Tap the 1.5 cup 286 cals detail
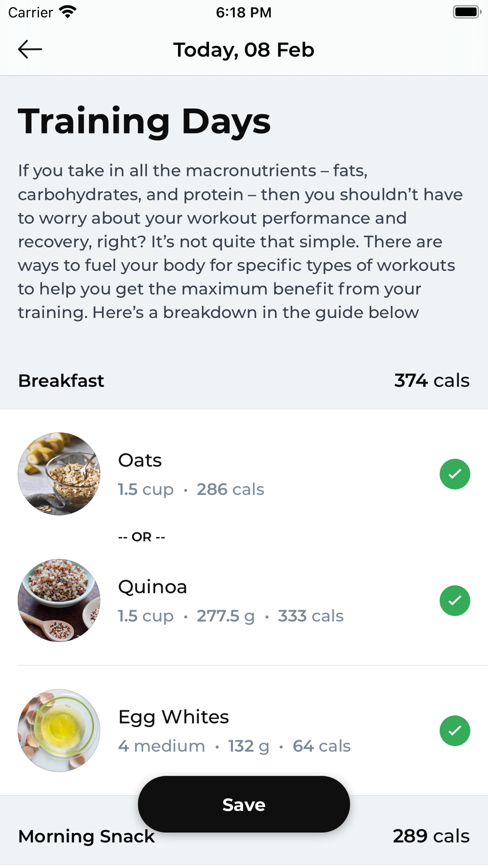Screen dimensions: 488x868 [191, 489]
